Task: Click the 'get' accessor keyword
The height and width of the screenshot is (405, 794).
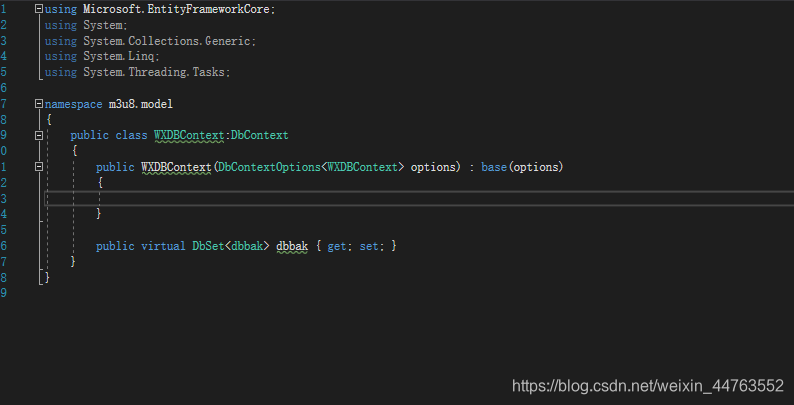Action: 337,247
